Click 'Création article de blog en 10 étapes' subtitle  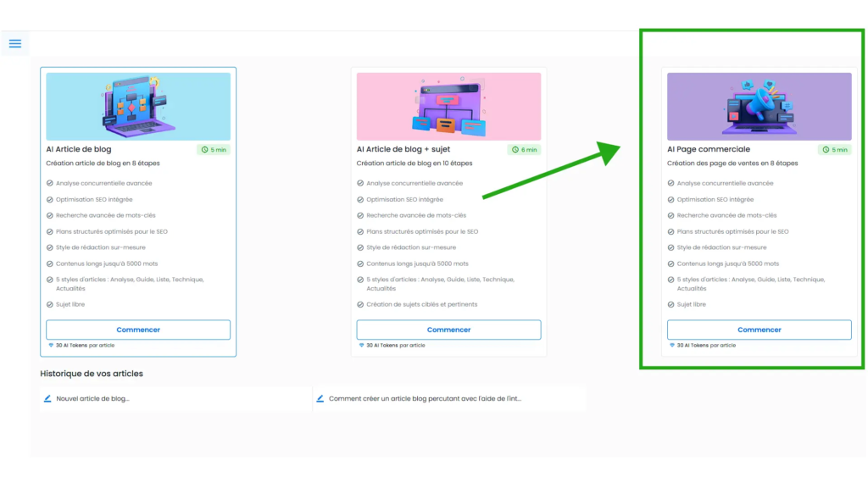coord(415,164)
